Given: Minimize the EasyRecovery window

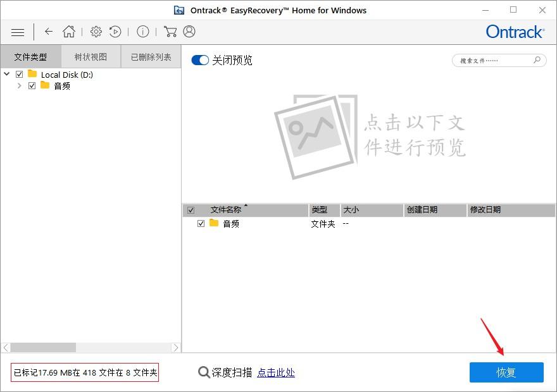Looking at the screenshot, I should pyautogui.click(x=485, y=10).
